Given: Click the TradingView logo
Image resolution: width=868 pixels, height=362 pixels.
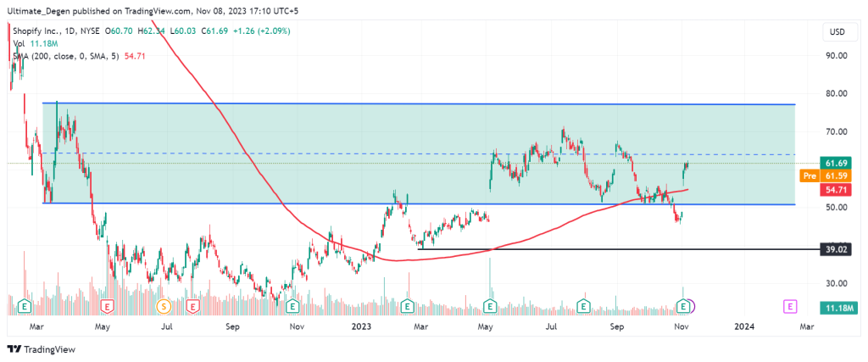Looking at the screenshot, I should 41,349.
